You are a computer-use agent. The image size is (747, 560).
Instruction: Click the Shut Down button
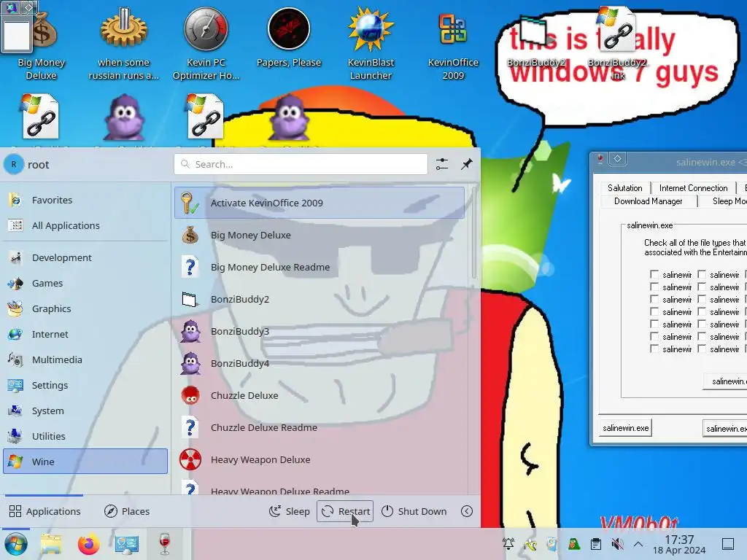coord(414,511)
